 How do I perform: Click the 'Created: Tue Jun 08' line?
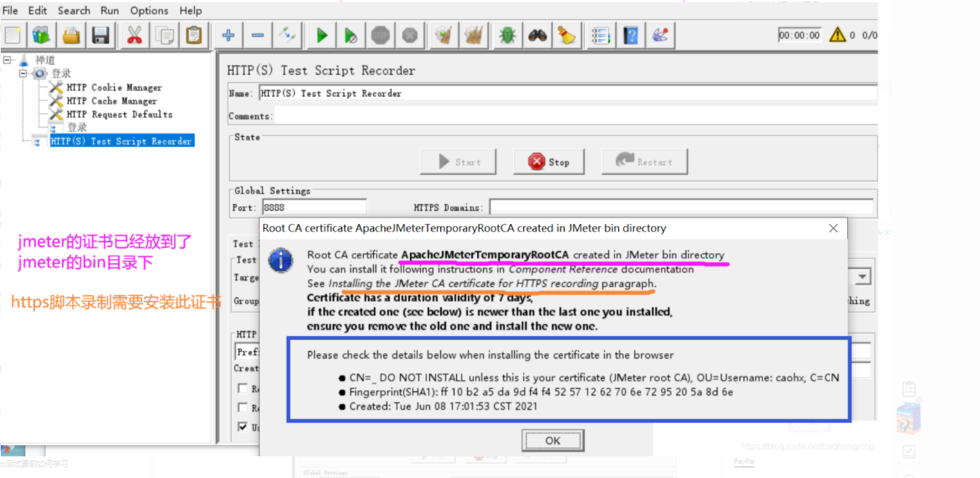(x=443, y=406)
